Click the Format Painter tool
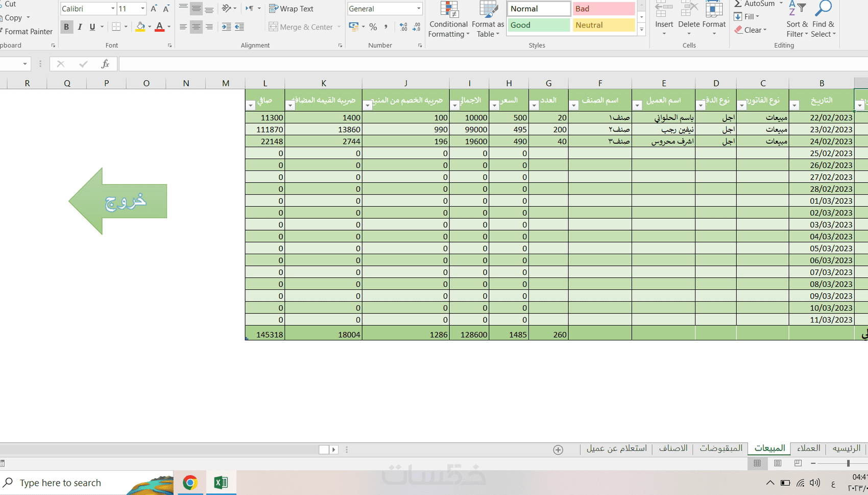Viewport: 868px width, 495px height. [27, 32]
